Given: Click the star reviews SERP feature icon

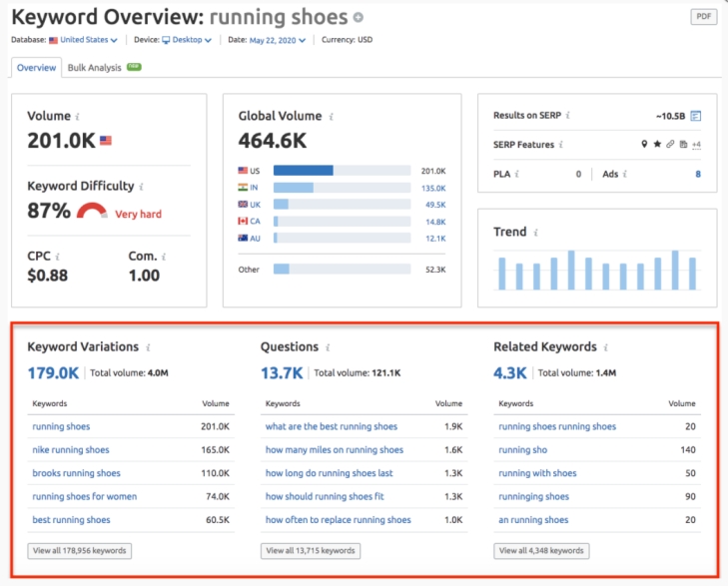Looking at the screenshot, I should pyautogui.click(x=657, y=145).
